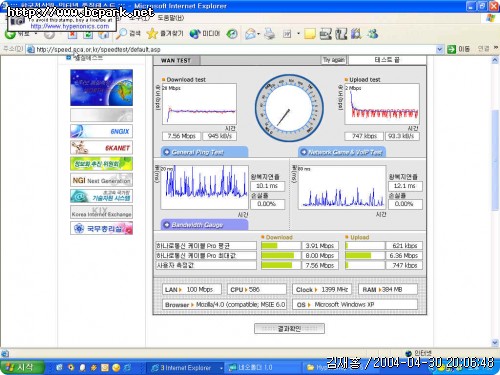
Task: Click the General Ping Test tab
Action: (204, 152)
